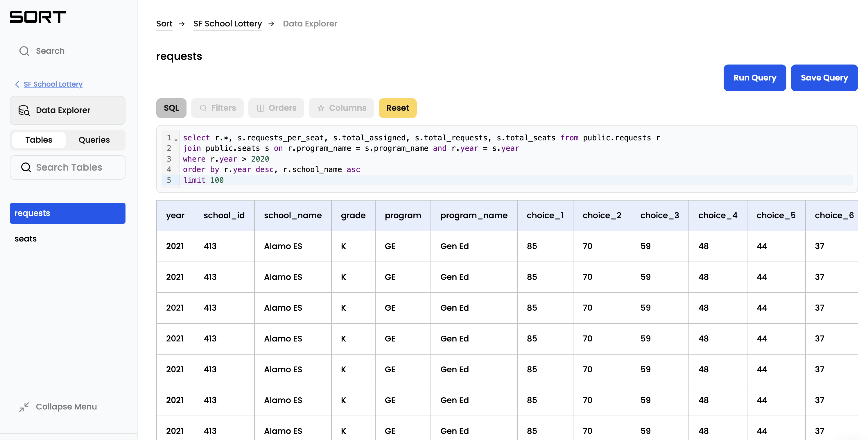Focus the Search Tables input
This screenshot has width=868, height=440.
68,167
